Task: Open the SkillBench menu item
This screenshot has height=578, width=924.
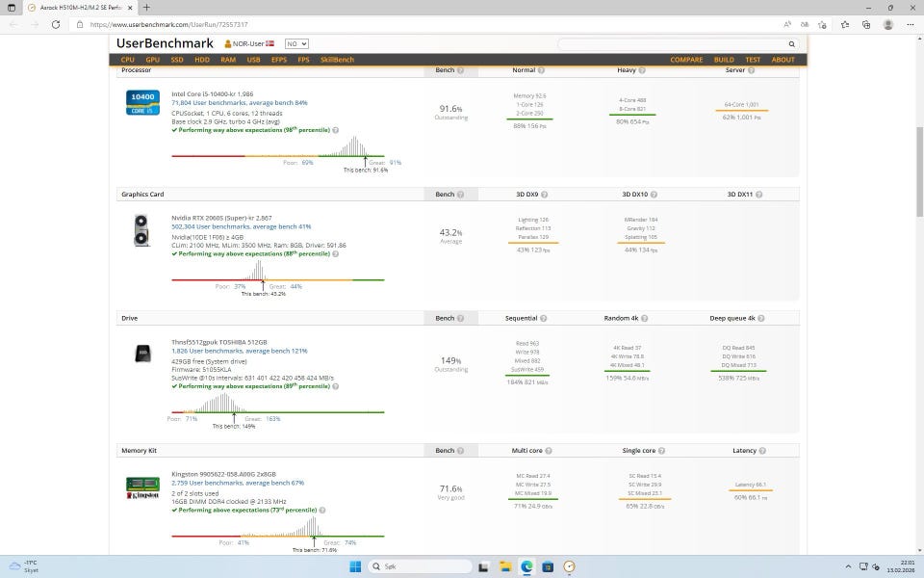Action: pyautogui.click(x=337, y=60)
